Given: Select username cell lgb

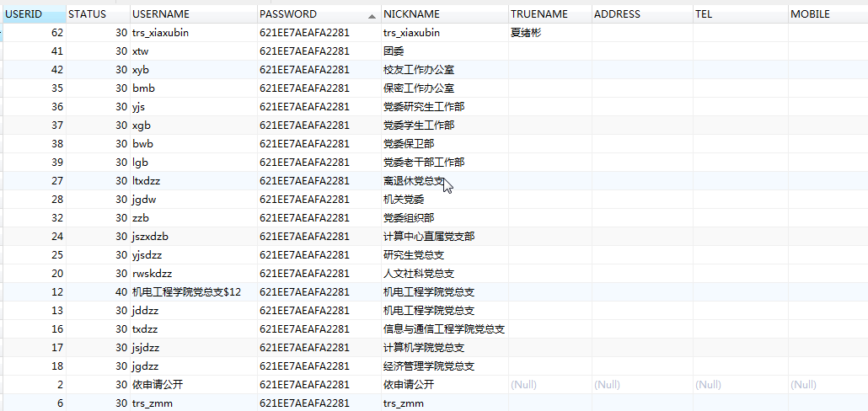Looking at the screenshot, I should (195, 163).
